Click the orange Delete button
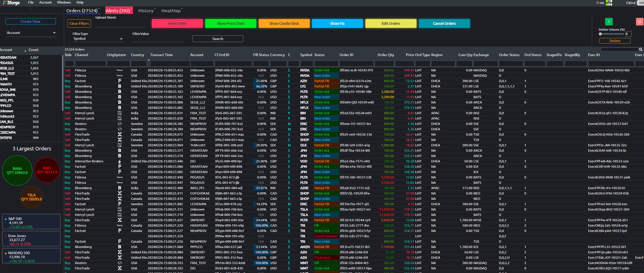The height and width of the screenshot is (273, 644). (x=615, y=41)
